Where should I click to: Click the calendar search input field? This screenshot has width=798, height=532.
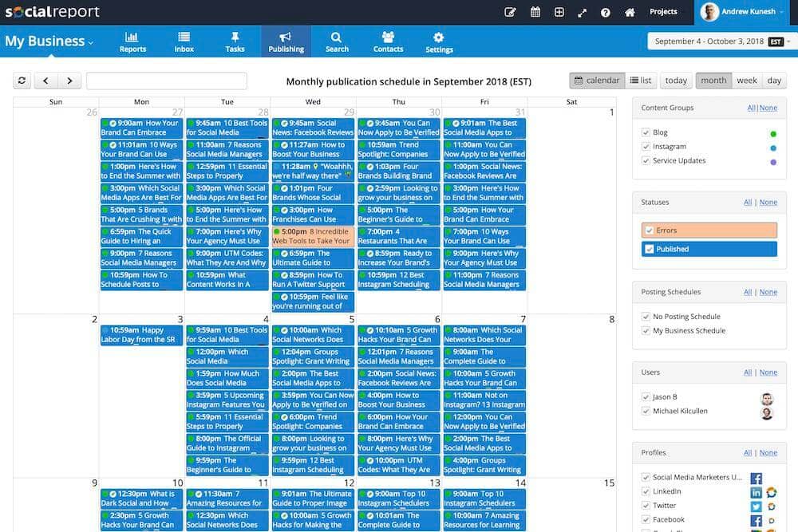(x=167, y=81)
